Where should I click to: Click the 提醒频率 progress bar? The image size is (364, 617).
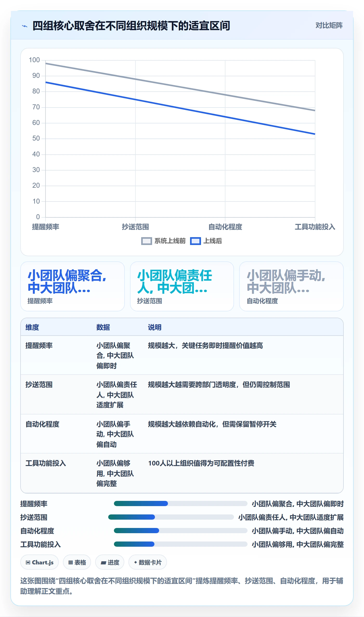coord(180,503)
